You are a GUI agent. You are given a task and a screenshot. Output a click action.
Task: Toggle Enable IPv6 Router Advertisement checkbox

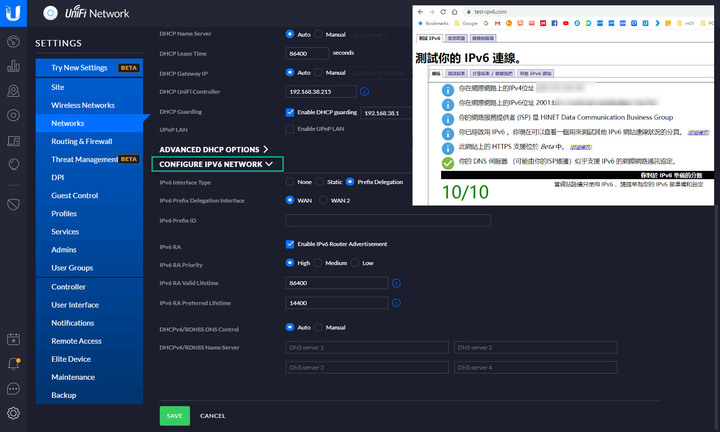click(290, 244)
